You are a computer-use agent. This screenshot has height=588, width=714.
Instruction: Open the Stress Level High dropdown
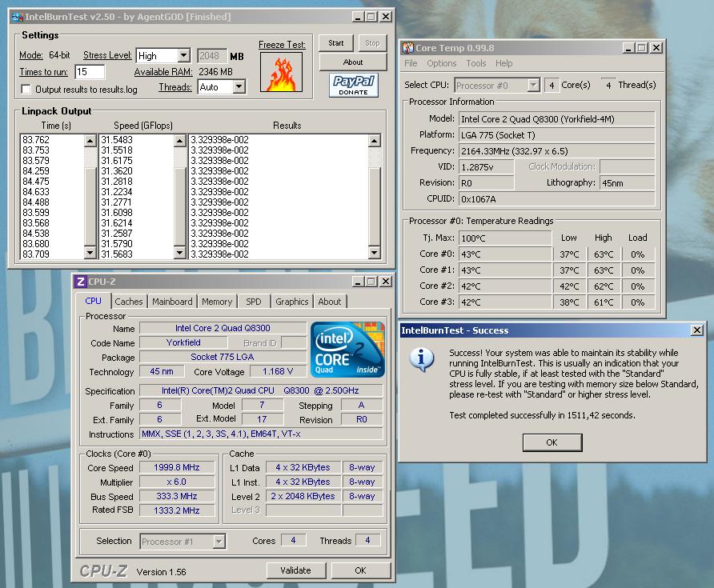click(183, 55)
